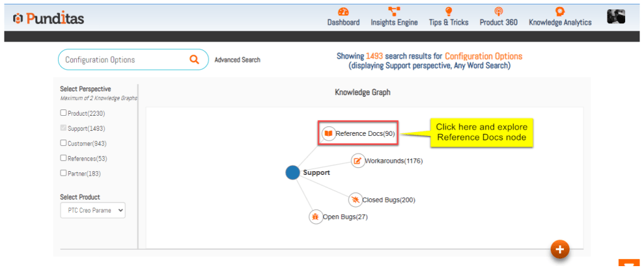The image size is (644, 268).
Task: Click the Punditas logo
Action: point(49,19)
